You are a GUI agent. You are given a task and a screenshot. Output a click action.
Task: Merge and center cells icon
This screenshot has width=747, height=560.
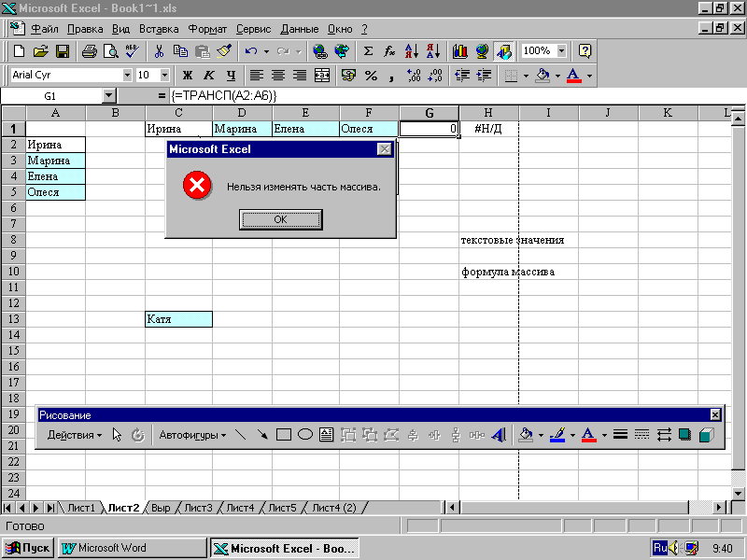(x=322, y=76)
